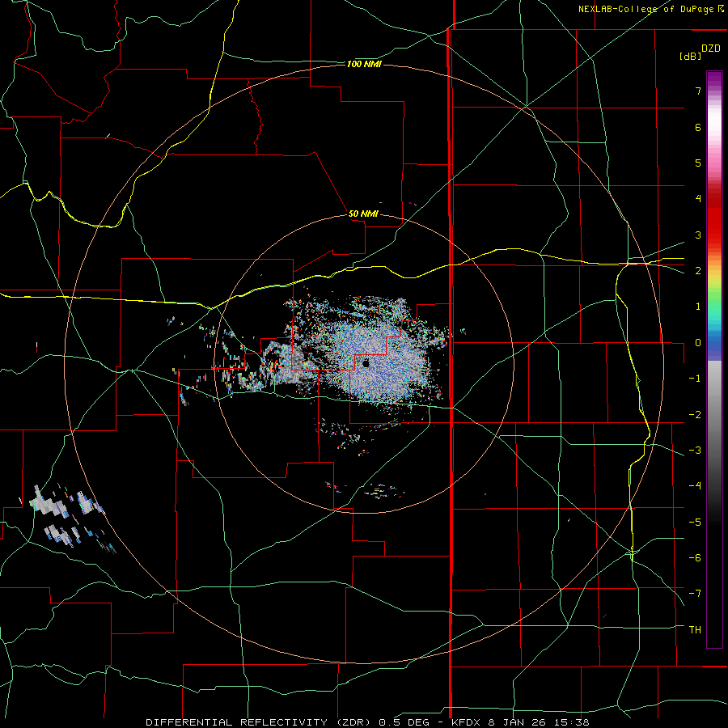Screen dimensions: 728x728
Task: Click the DZD legend title
Action: click(711, 49)
